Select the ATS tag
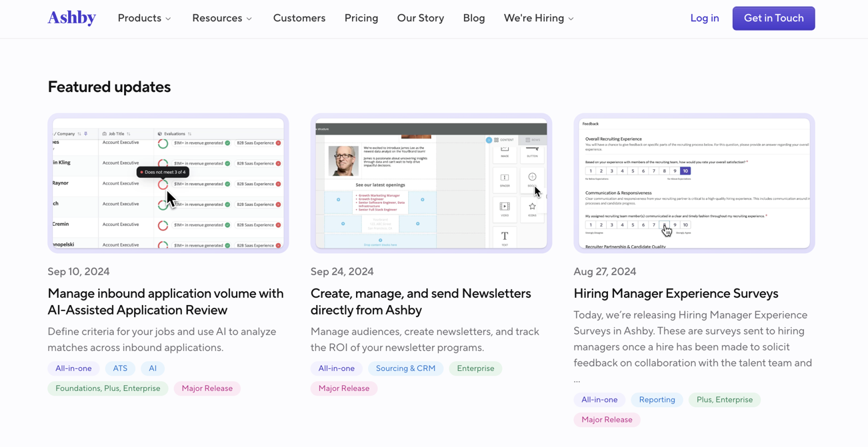868x447 pixels. (x=120, y=368)
